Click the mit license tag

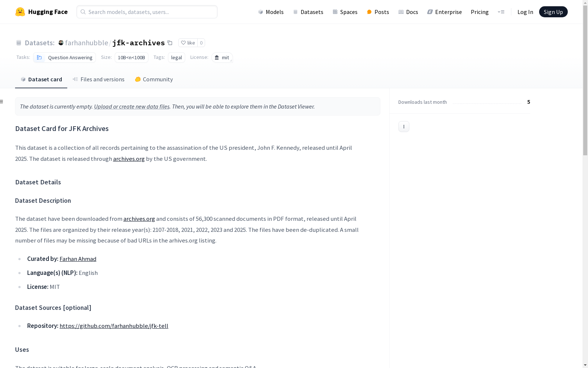point(222,57)
